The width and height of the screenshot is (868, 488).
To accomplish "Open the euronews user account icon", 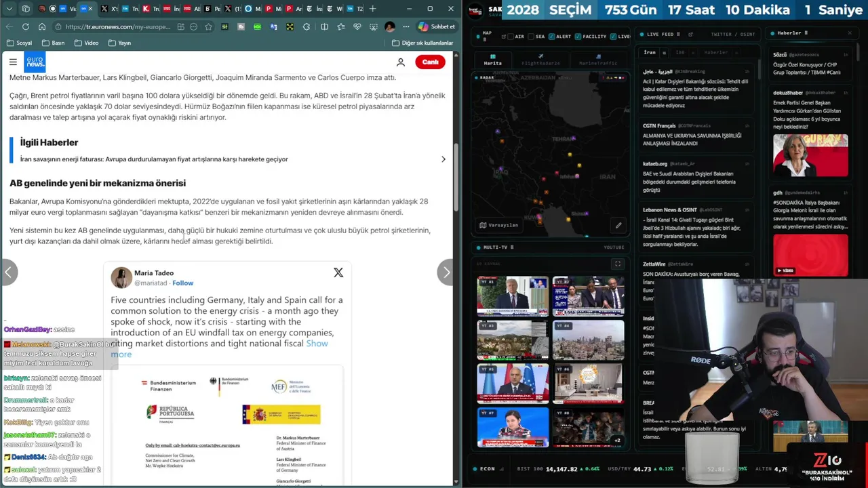I will 401,62.
